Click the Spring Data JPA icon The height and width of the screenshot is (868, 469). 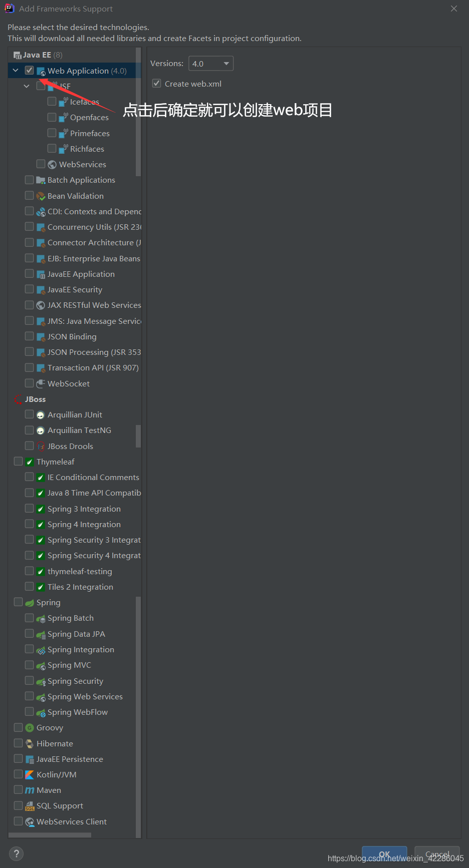pyautogui.click(x=41, y=634)
